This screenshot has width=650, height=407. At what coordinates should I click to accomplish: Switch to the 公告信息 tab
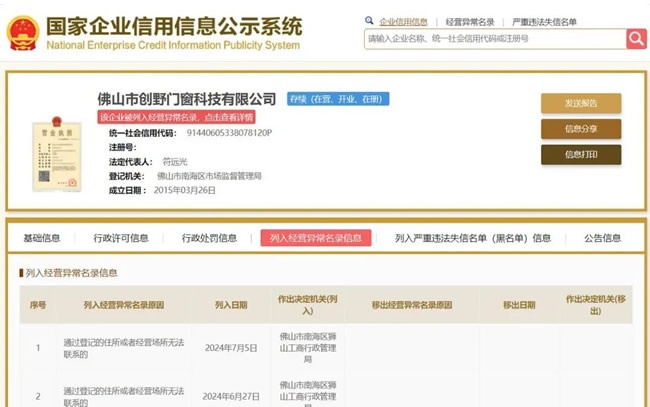pos(602,238)
